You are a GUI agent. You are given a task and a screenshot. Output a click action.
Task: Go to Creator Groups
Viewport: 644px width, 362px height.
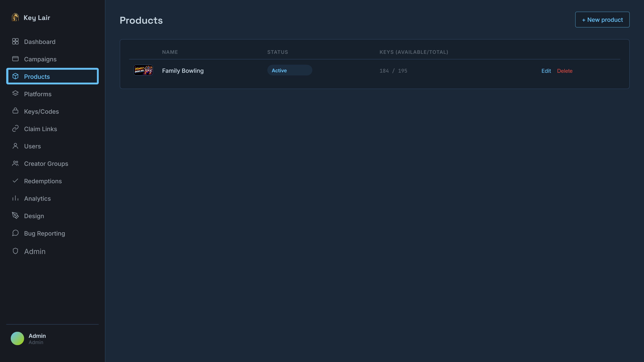[46, 164]
